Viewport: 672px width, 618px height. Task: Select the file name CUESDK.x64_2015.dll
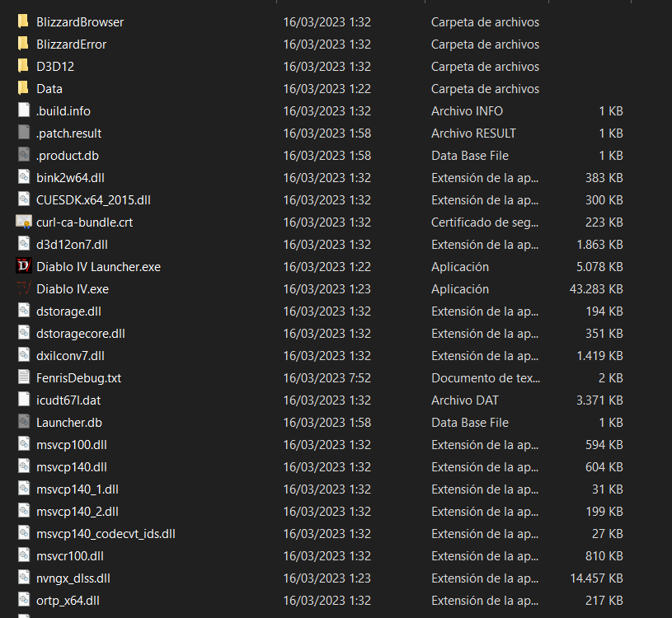click(93, 200)
